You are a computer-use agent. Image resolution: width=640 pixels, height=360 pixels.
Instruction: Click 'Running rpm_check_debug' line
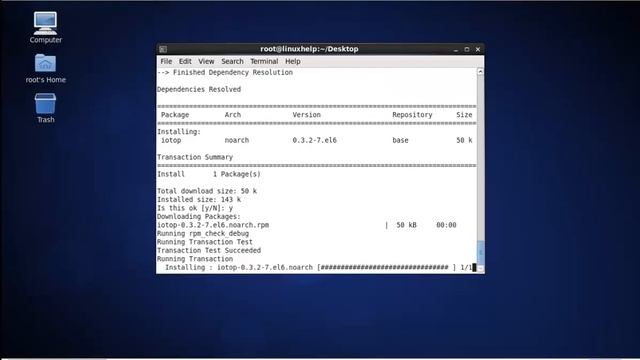(x=203, y=234)
